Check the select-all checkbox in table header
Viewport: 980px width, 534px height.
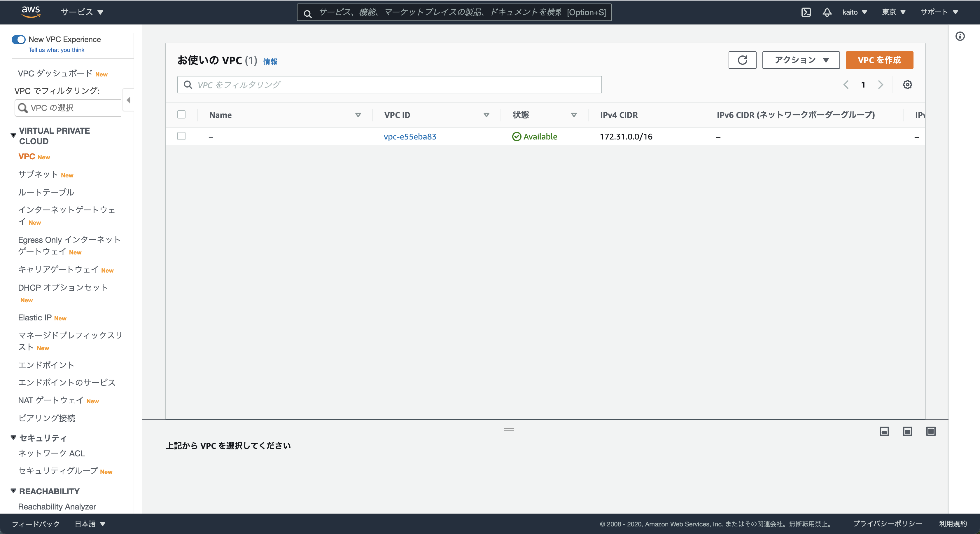point(181,115)
